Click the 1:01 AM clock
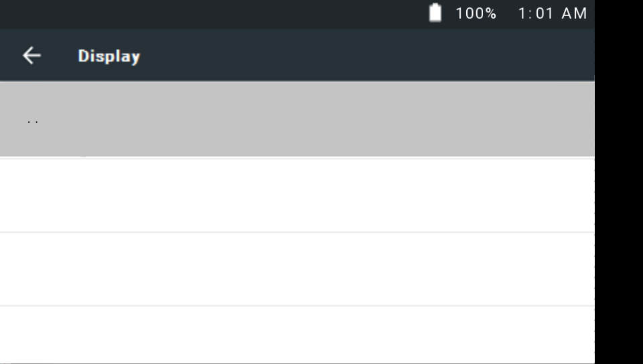The height and width of the screenshot is (364, 643). click(x=553, y=13)
